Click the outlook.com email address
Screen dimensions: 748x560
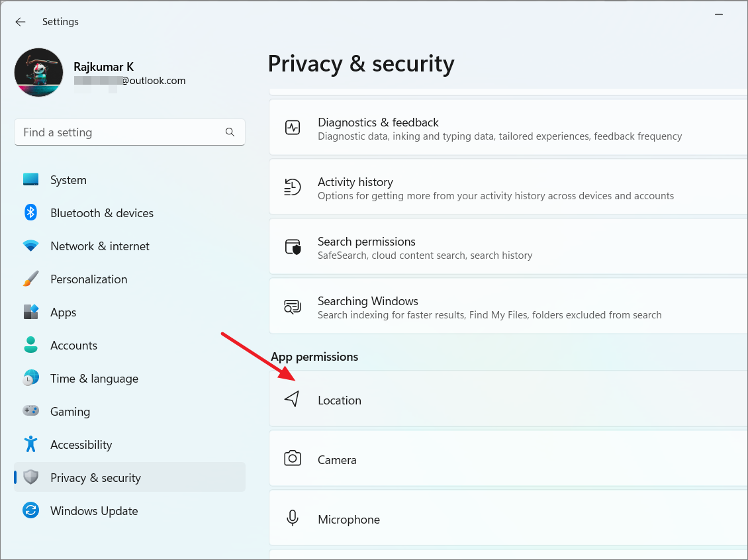[x=130, y=81]
